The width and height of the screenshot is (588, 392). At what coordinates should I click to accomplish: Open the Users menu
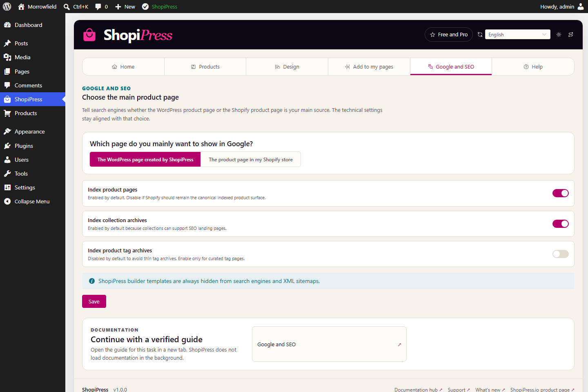click(x=33, y=160)
